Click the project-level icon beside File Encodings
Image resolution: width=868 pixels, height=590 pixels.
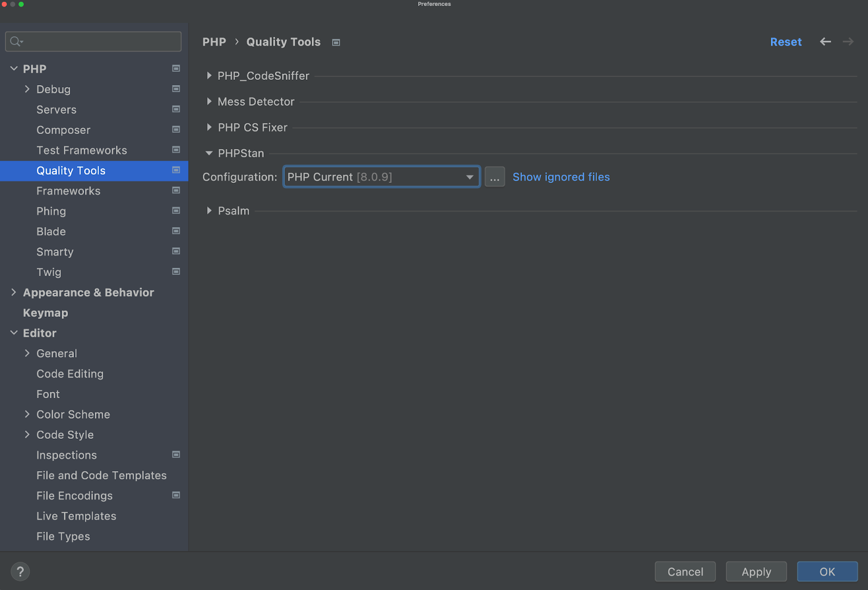176,495
